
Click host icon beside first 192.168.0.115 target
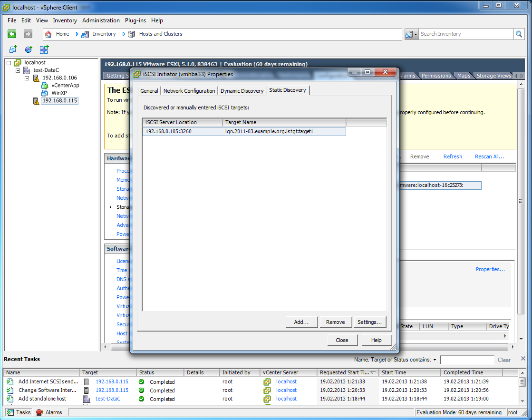point(87,381)
